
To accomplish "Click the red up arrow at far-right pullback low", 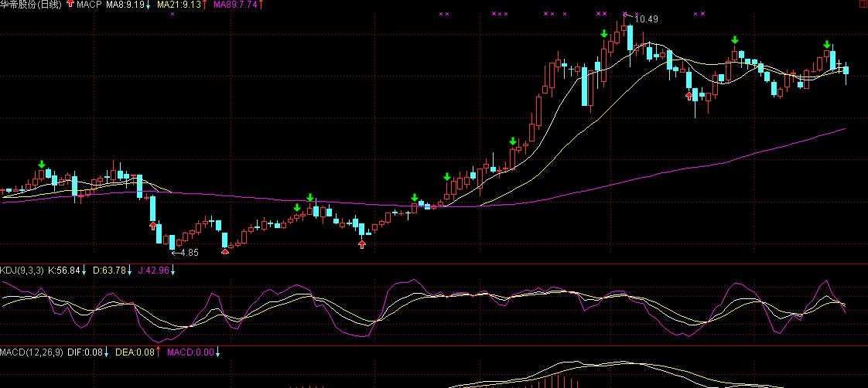I will tap(689, 96).
